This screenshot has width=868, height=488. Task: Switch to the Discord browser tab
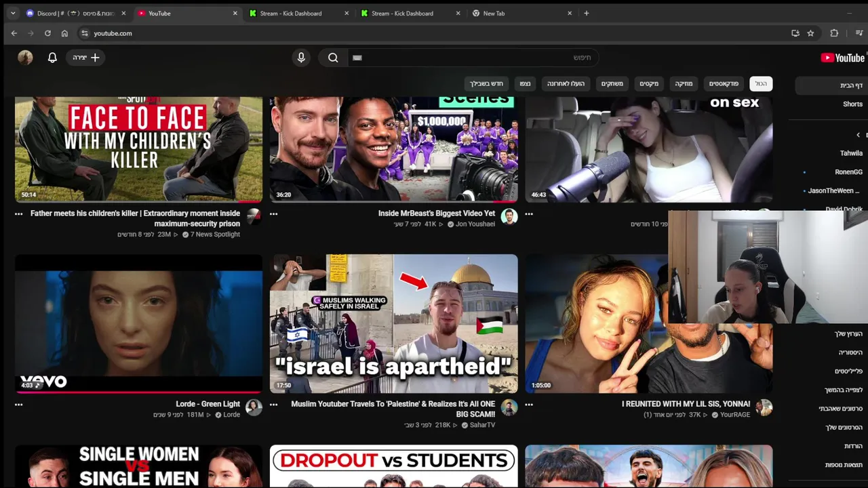(75, 13)
